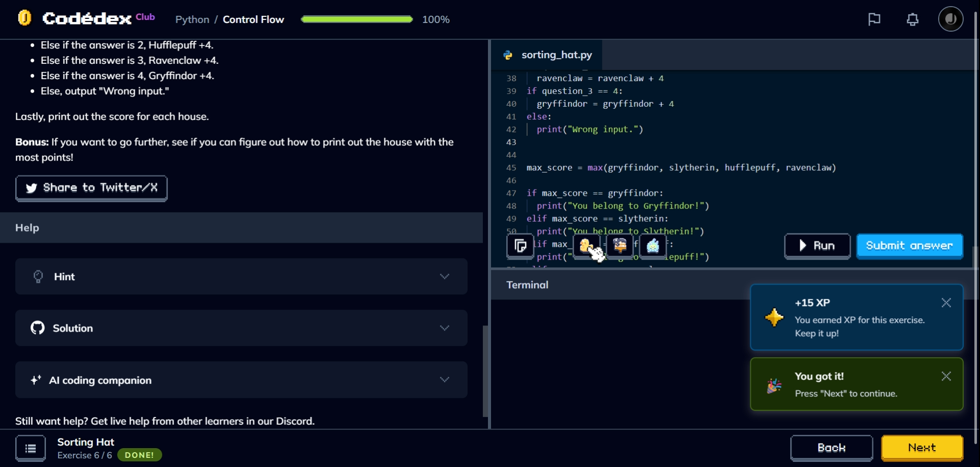
Task: Dismiss the +15 XP notification
Action: pos(946,303)
